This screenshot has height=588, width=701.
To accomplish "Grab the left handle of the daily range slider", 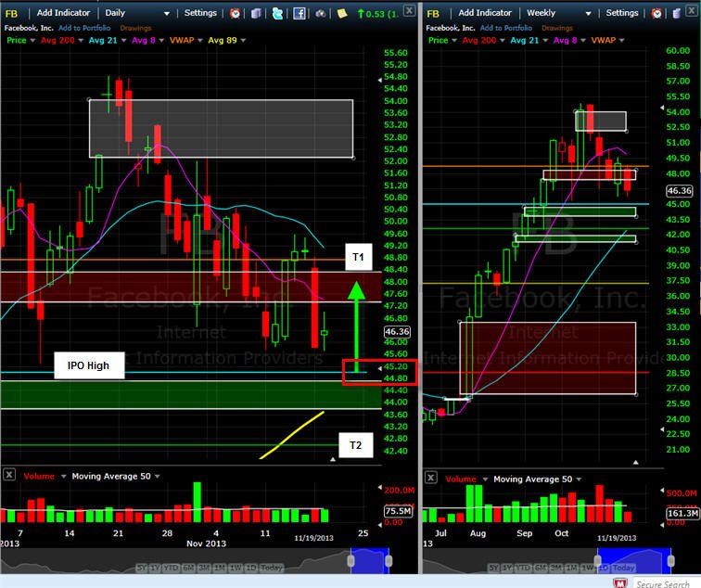I will 351,561.
